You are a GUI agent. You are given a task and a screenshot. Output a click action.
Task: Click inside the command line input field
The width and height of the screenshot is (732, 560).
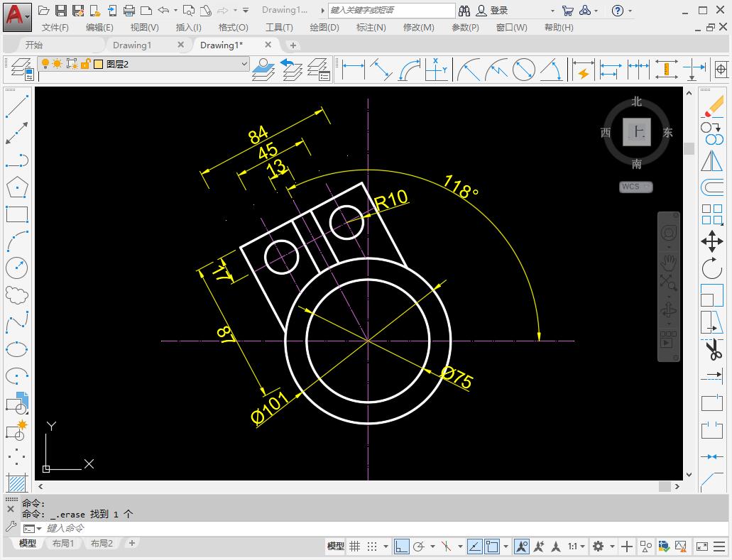[x=142, y=528]
